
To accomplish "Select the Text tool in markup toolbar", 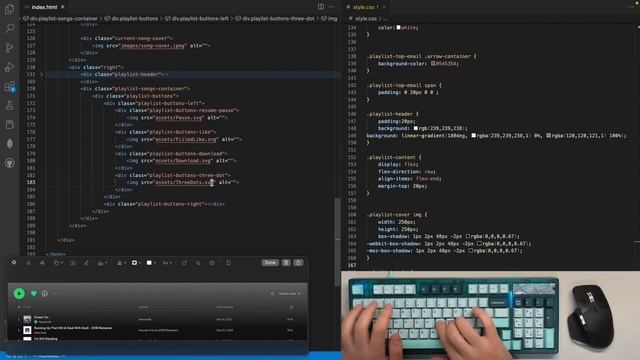I will point(73,263).
